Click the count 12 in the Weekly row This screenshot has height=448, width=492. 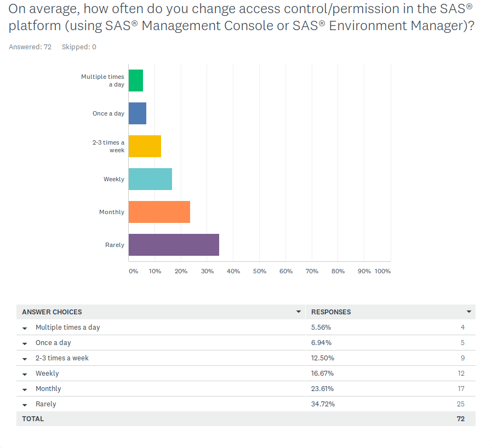[x=461, y=374]
